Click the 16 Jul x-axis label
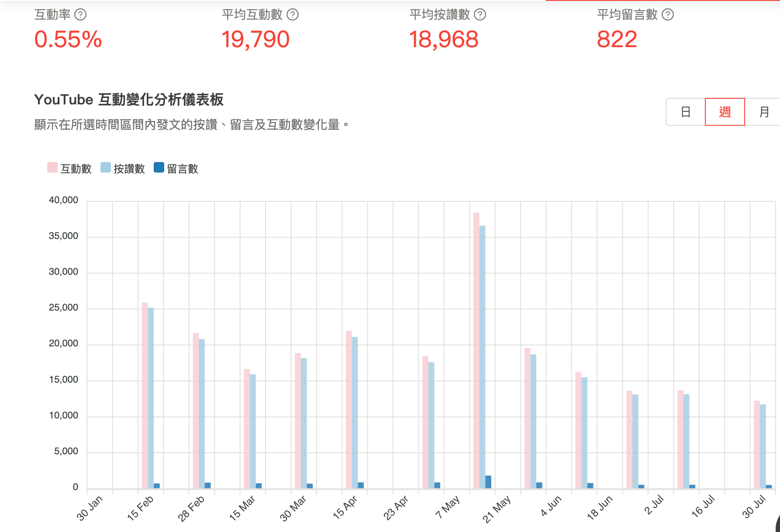Viewport: 780px width, 532px height. click(703, 506)
